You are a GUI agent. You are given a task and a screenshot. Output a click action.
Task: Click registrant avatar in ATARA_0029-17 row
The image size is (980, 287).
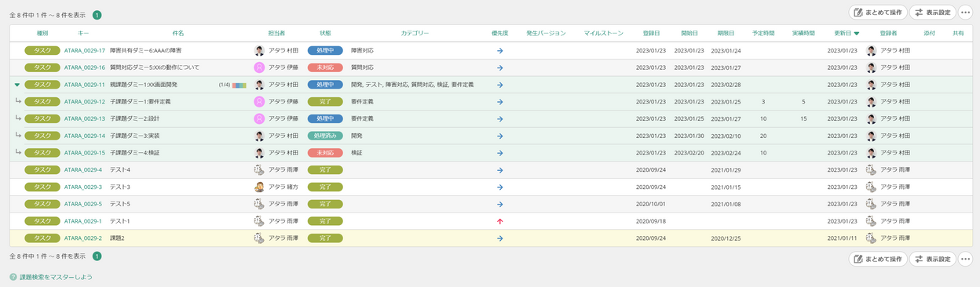point(871,50)
